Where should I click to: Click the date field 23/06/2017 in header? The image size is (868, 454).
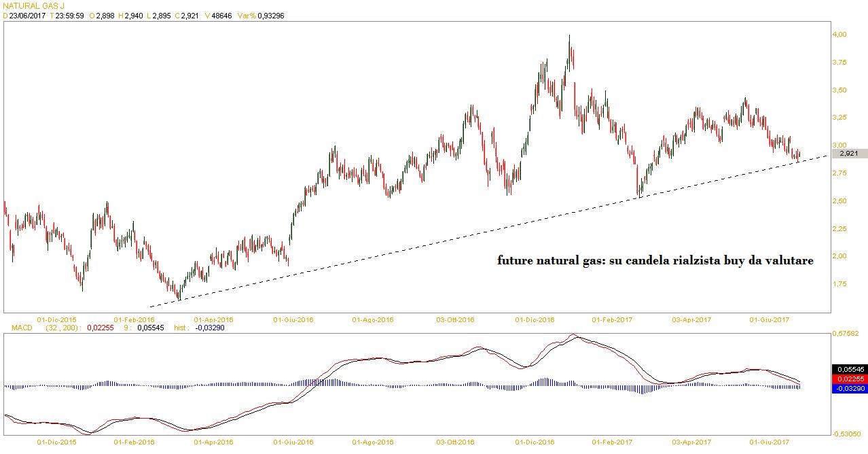click(27, 16)
